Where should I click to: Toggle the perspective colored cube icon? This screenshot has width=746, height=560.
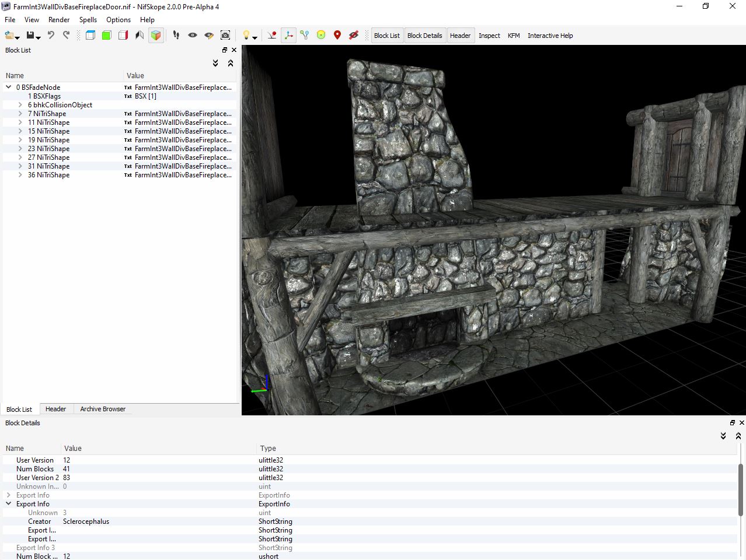point(156,36)
